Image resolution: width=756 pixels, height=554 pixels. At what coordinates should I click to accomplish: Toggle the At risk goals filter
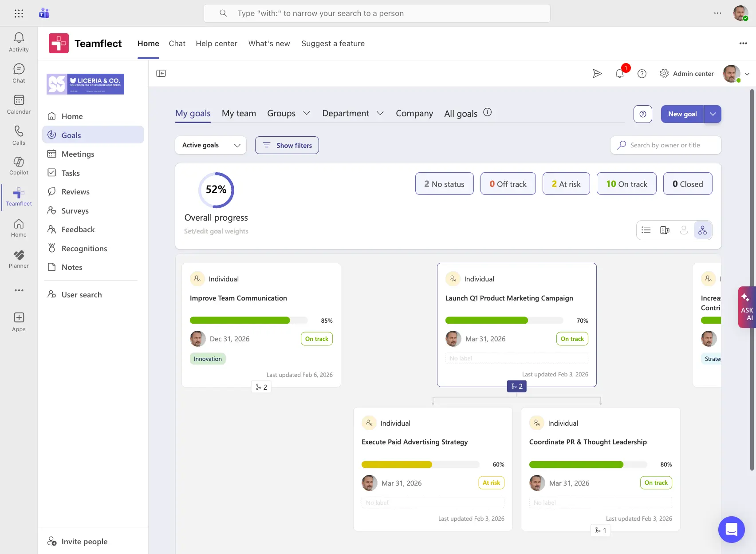[566, 183]
